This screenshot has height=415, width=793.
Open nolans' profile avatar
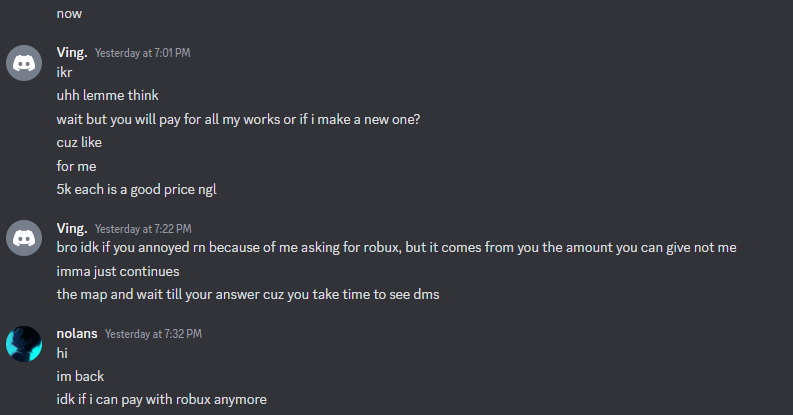[24, 343]
